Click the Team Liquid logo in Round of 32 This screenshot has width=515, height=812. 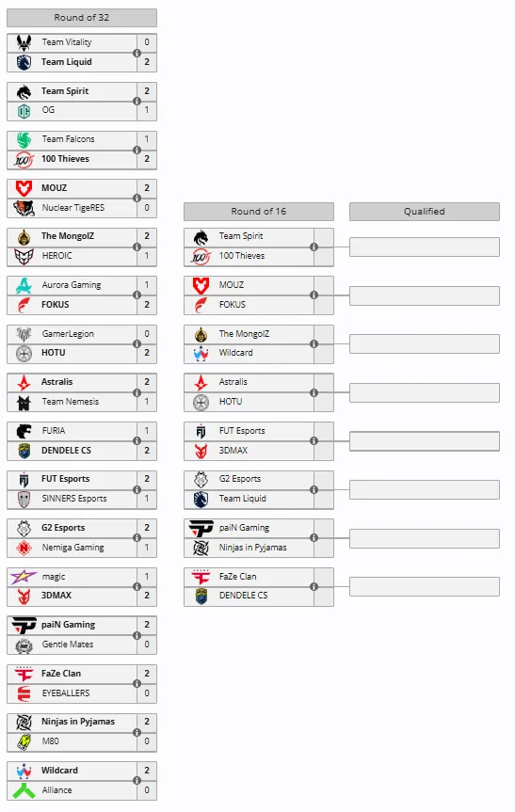[x=24, y=62]
